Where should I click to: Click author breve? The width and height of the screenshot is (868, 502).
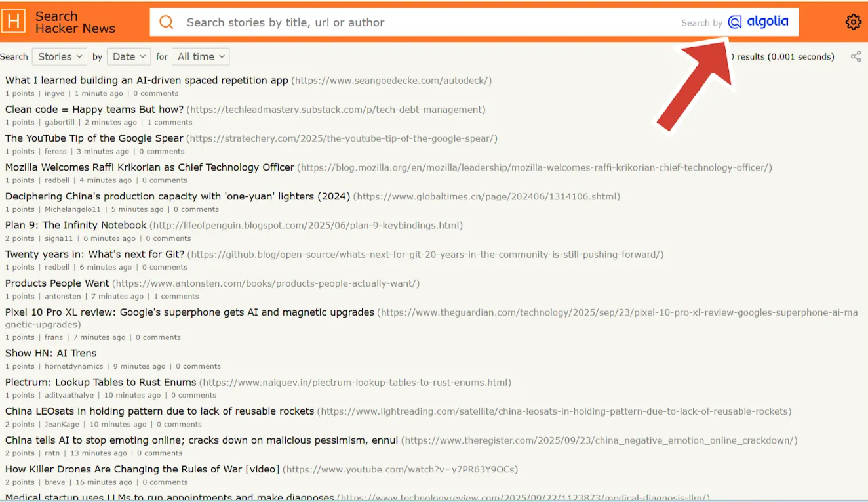point(55,482)
